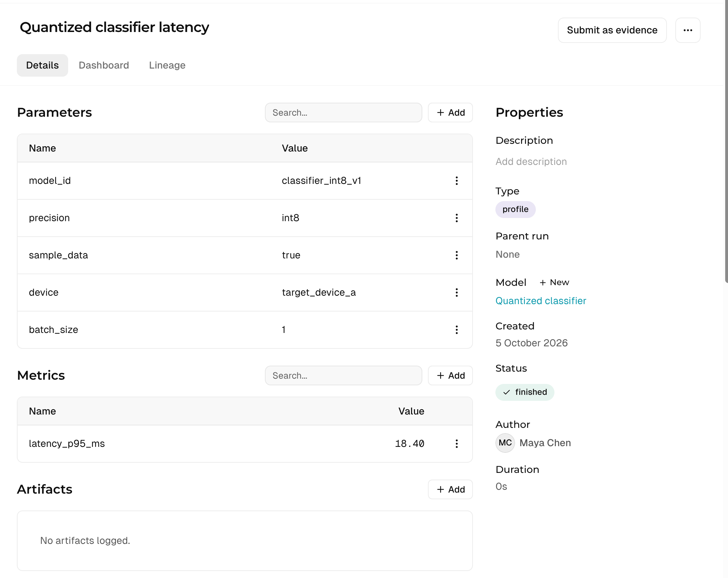Switch to the Details tab

tap(43, 65)
